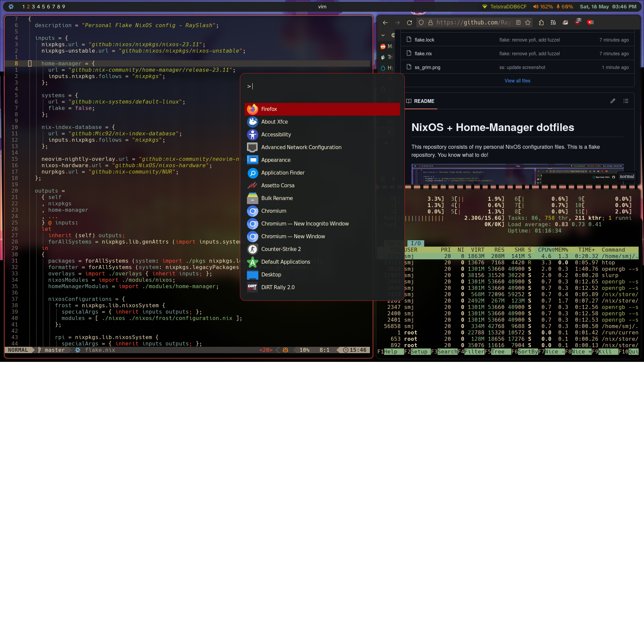Click the 162% volume indicator
This screenshot has height=644, width=644.
click(x=543, y=7)
